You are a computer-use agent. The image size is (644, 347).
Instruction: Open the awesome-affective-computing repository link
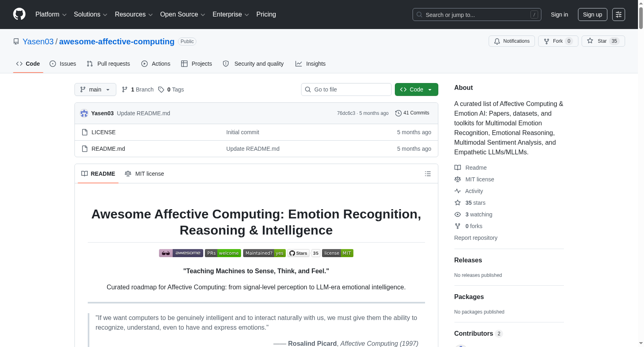(x=117, y=42)
